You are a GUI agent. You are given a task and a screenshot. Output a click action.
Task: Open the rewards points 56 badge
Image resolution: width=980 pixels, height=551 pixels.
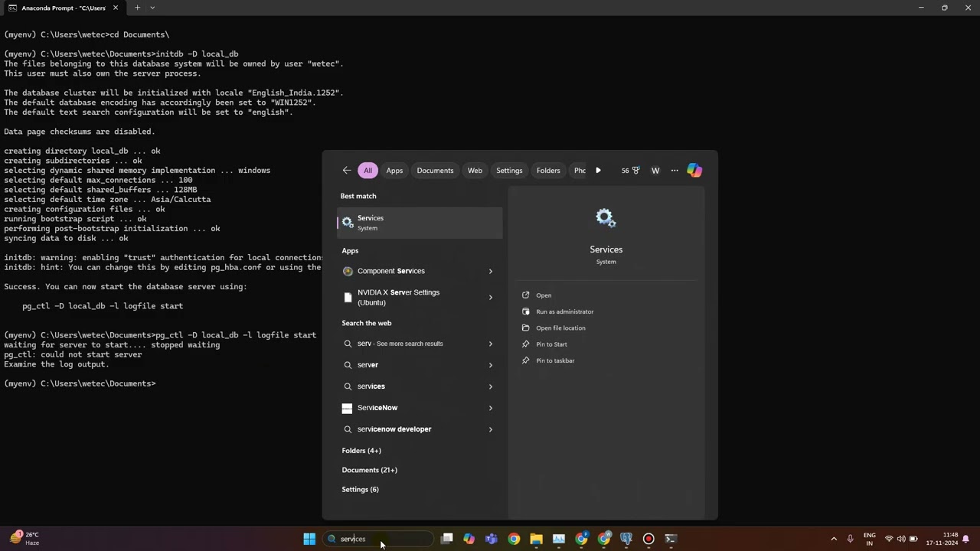click(630, 171)
